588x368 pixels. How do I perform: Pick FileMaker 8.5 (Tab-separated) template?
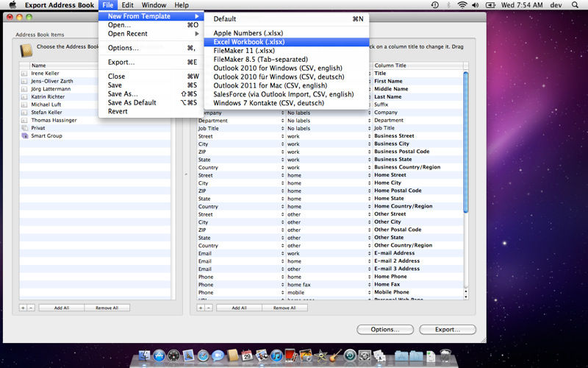click(287, 60)
